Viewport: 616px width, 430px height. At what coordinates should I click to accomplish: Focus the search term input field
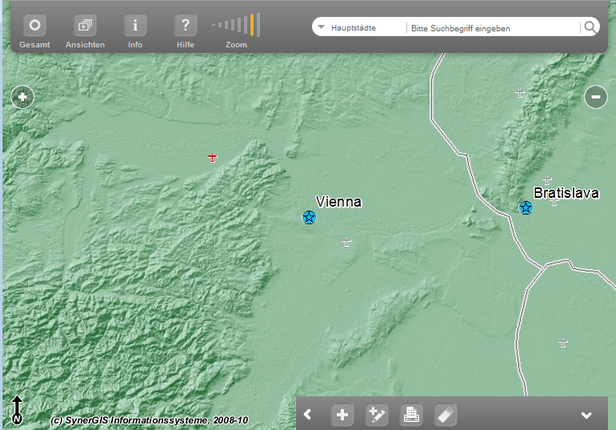(x=493, y=28)
